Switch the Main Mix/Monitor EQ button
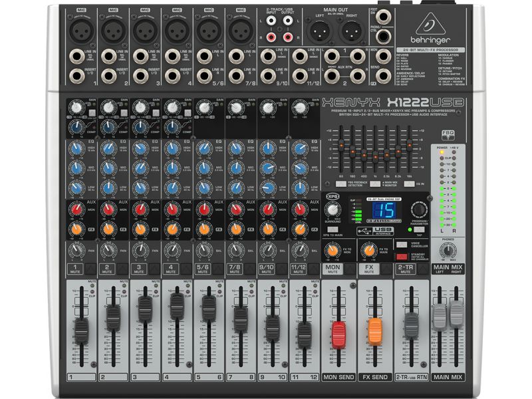 (375, 184)
